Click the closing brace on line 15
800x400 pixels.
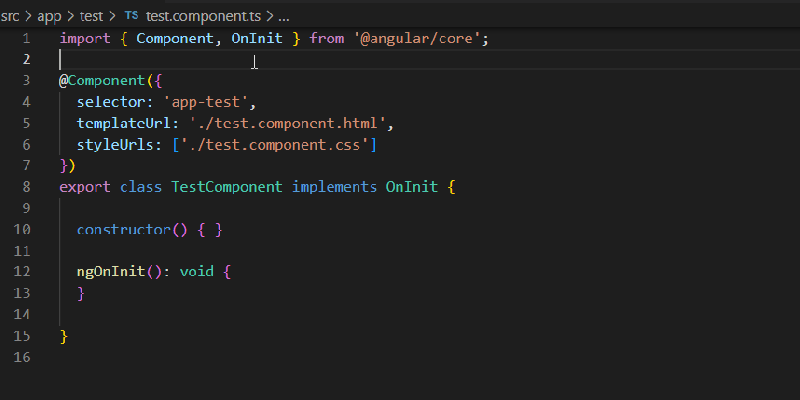64,336
